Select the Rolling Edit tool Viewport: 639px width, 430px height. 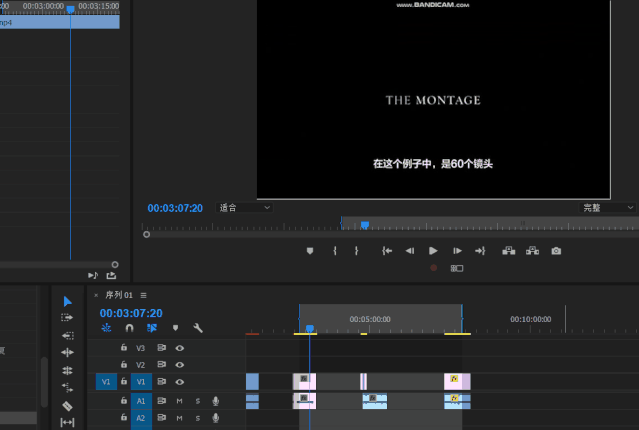(x=67, y=370)
